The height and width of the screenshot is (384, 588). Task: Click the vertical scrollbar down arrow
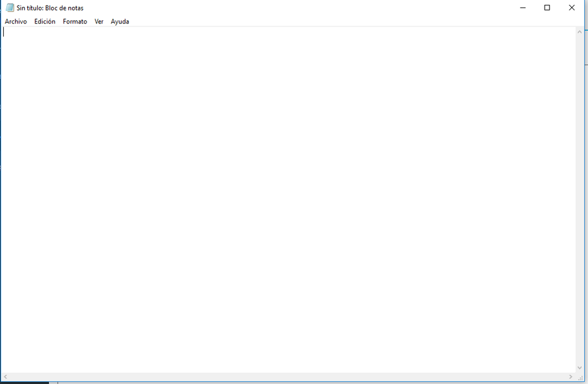click(580, 368)
